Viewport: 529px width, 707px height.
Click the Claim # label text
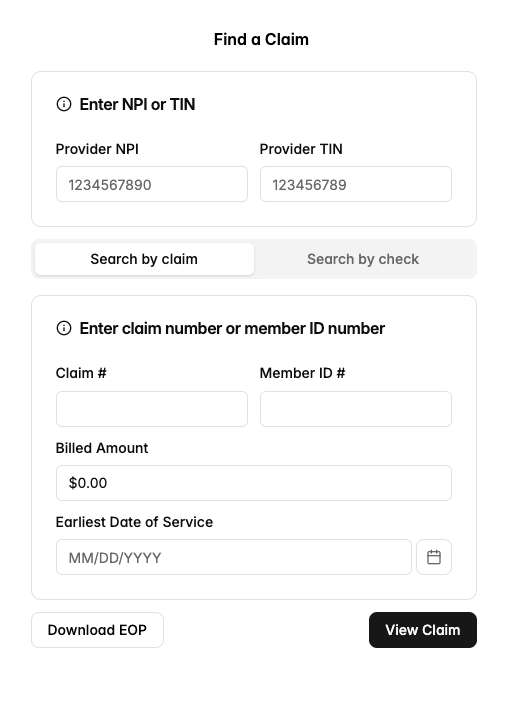[81, 373]
